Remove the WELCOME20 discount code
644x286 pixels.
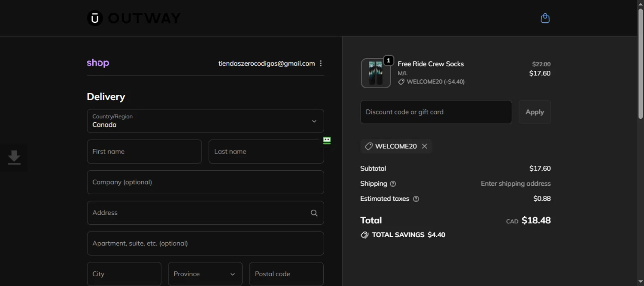(x=424, y=146)
